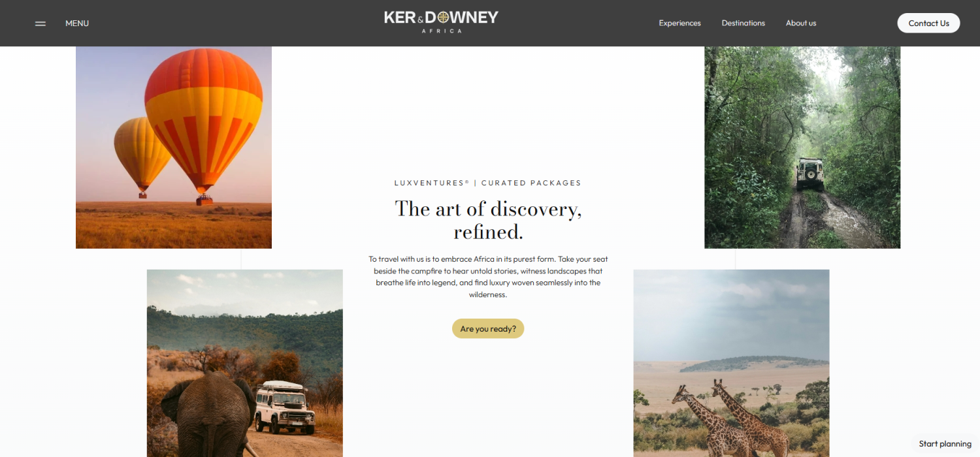Image resolution: width=980 pixels, height=457 pixels.
Task: Select the hot air balloons photo
Action: pyautogui.click(x=174, y=148)
